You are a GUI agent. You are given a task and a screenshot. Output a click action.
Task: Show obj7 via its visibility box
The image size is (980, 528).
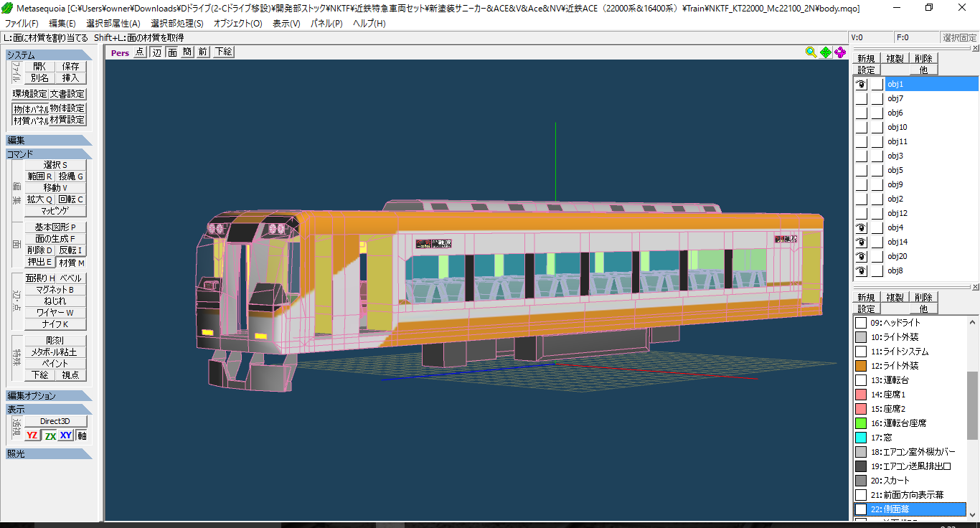[x=861, y=98]
